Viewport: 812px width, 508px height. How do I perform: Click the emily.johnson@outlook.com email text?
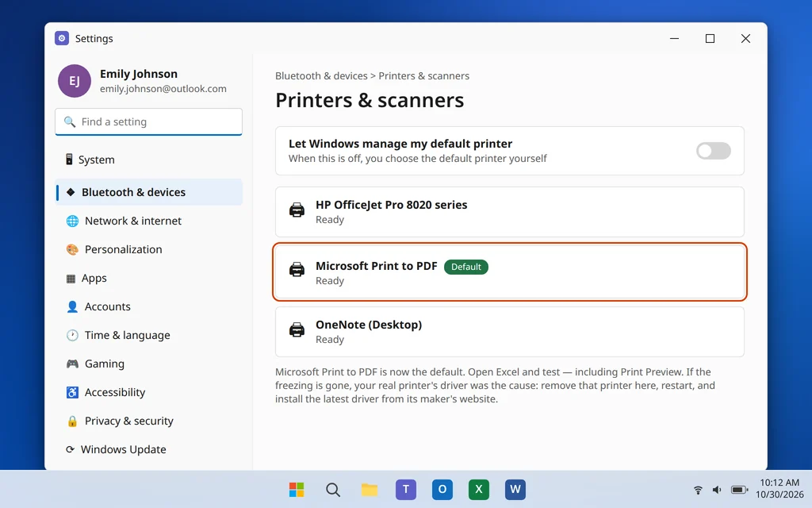point(163,89)
